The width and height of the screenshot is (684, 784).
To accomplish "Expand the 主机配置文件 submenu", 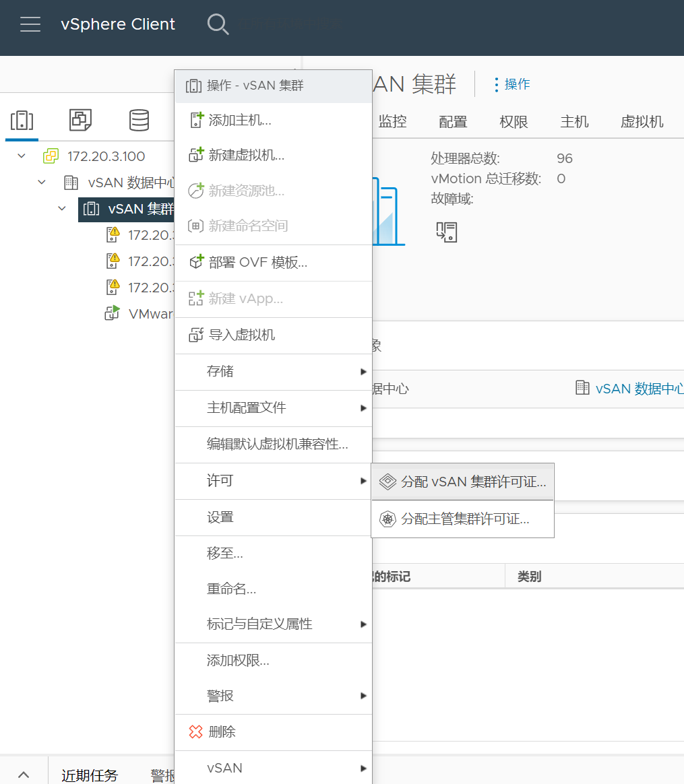I will 273,408.
